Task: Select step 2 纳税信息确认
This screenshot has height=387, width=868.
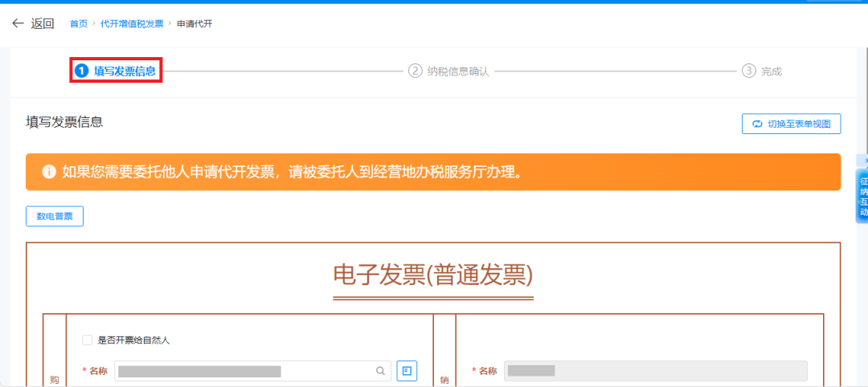Action: [x=449, y=71]
